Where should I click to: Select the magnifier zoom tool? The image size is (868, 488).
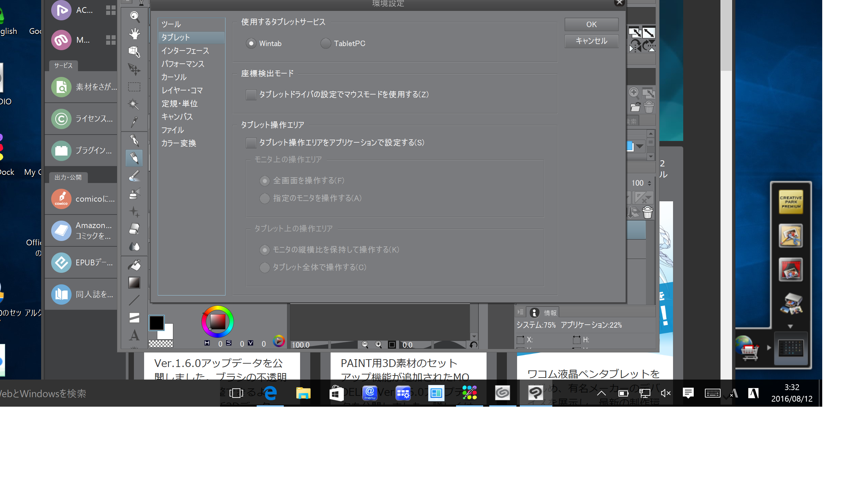click(x=135, y=16)
